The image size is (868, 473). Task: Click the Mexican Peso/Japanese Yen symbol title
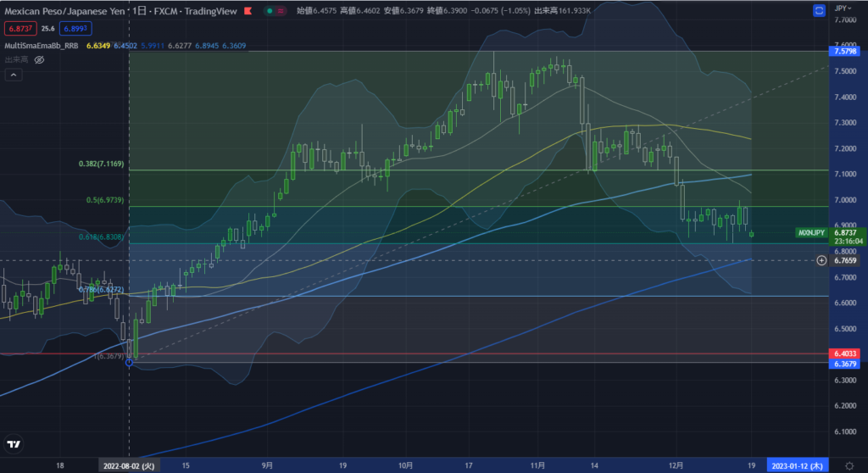tap(64, 11)
